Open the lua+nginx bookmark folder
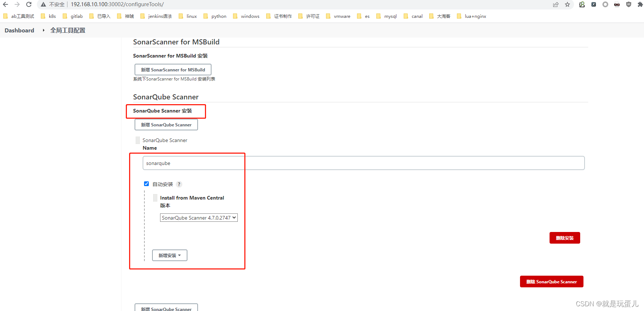Image resolution: width=644 pixels, height=311 pixels. tap(472, 16)
